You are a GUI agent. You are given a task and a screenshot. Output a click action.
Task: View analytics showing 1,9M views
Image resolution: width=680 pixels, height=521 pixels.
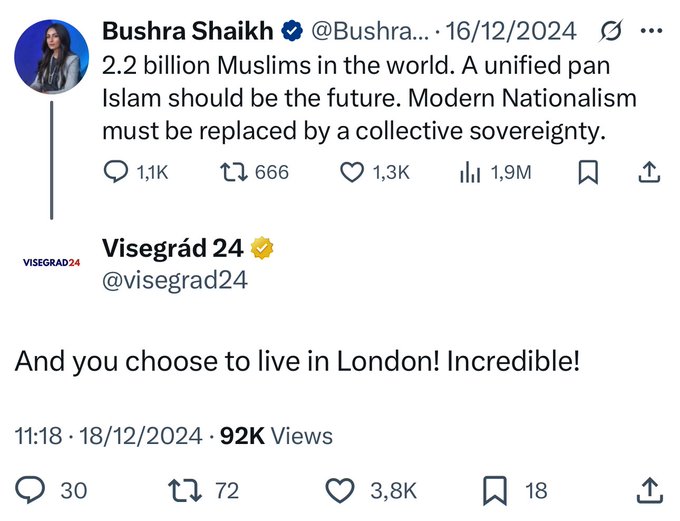(x=469, y=172)
